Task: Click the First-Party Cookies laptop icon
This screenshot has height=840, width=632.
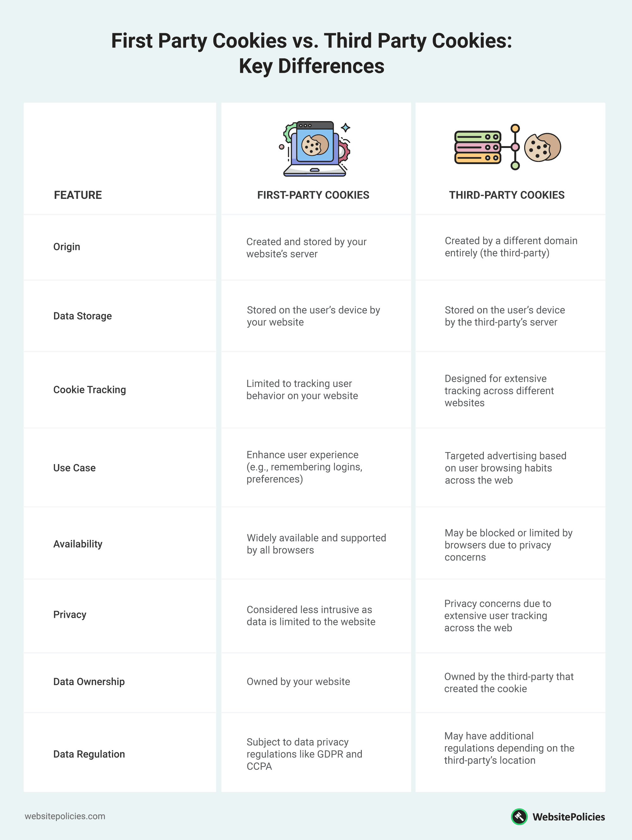Action: click(x=315, y=136)
